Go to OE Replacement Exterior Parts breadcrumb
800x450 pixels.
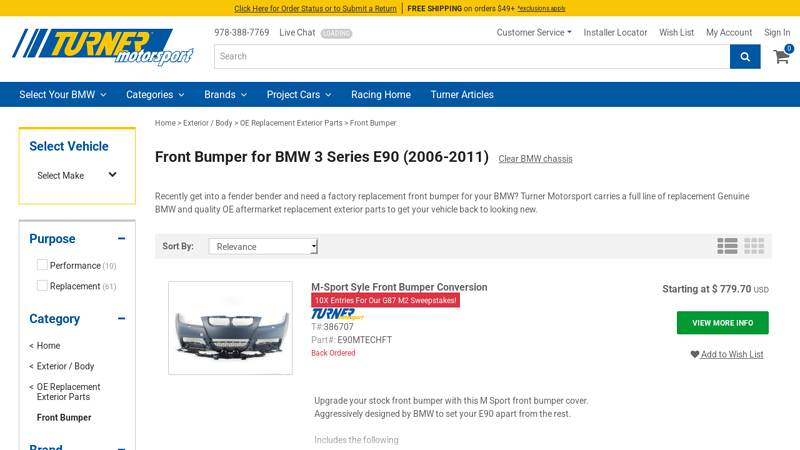click(x=291, y=123)
